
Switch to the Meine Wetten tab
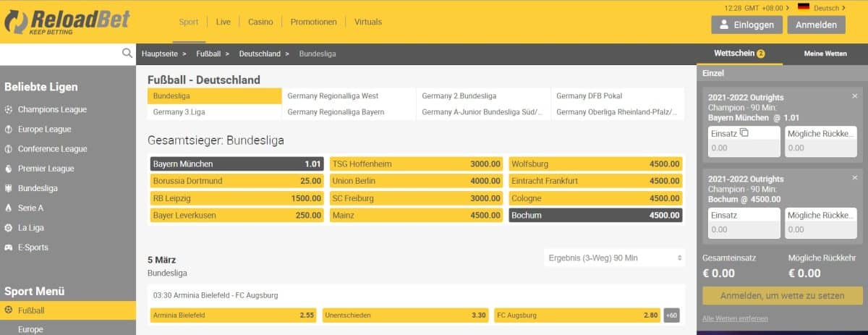825,54
